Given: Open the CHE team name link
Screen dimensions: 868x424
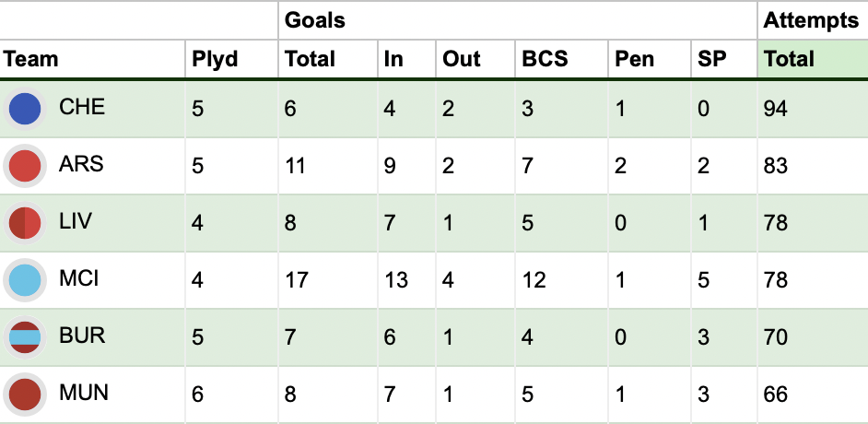Looking at the screenshot, I should click(82, 107).
